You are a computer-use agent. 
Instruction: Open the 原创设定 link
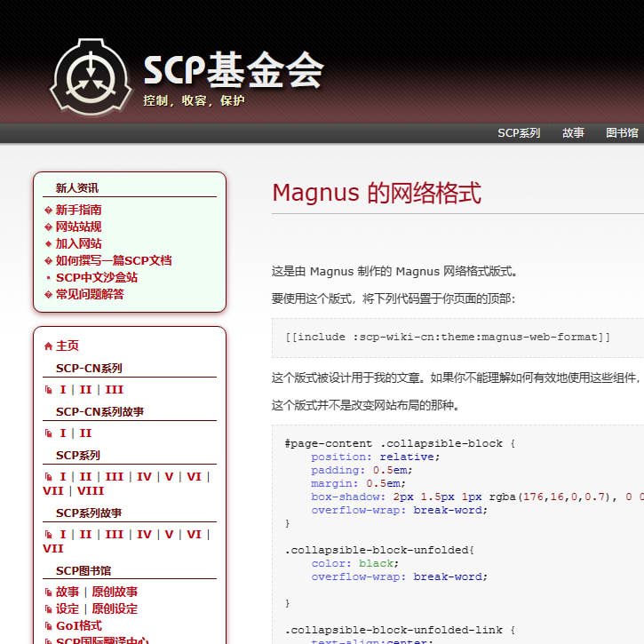pos(115,608)
